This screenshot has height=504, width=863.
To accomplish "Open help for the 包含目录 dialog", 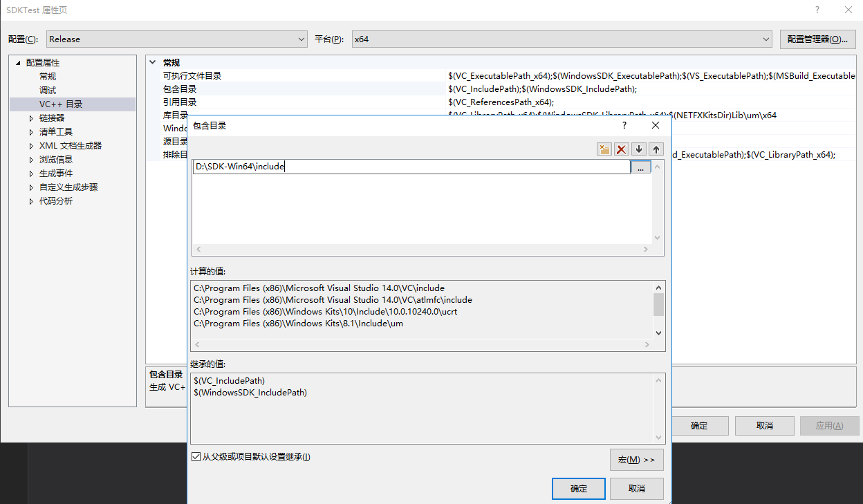I will click(624, 125).
